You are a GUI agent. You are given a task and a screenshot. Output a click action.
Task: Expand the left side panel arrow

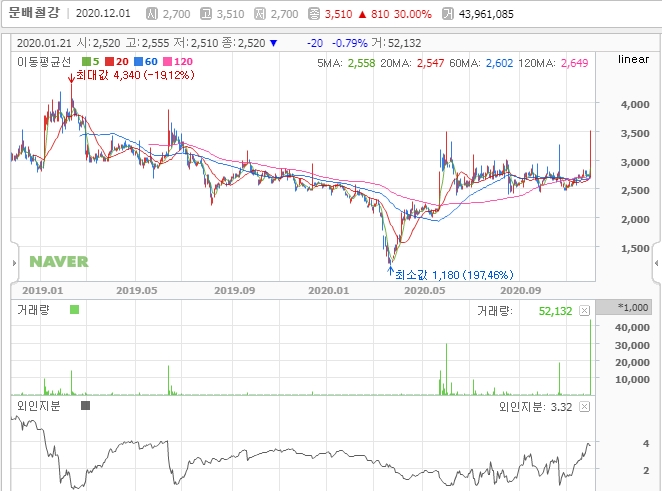(14, 263)
